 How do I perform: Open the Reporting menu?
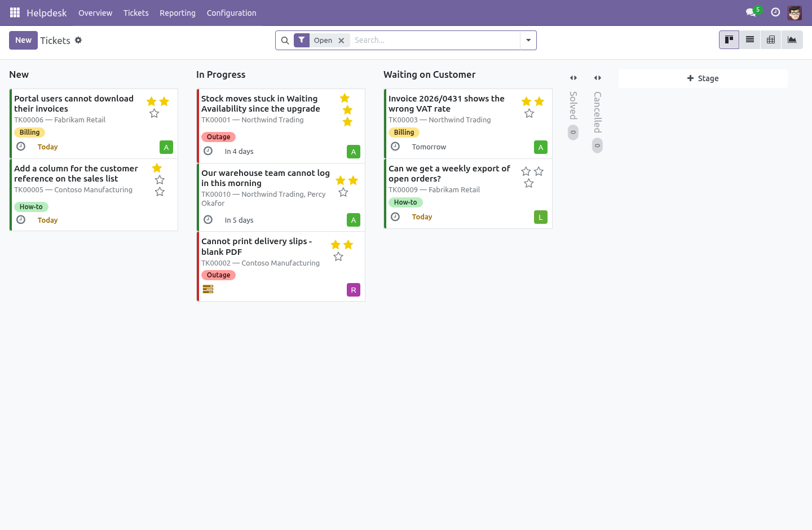(178, 13)
